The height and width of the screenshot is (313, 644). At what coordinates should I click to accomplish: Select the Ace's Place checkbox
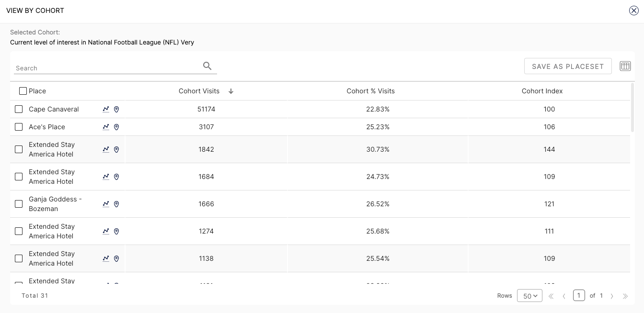click(19, 127)
